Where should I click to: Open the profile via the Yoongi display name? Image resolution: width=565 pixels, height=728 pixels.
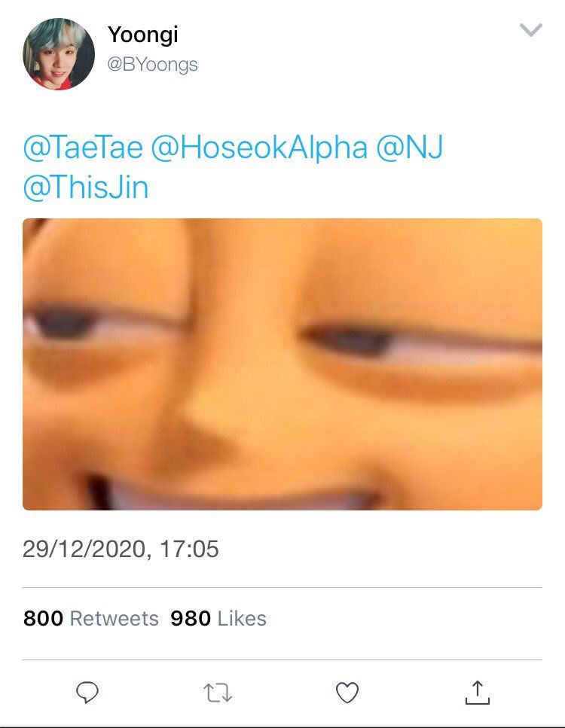pyautogui.click(x=142, y=35)
